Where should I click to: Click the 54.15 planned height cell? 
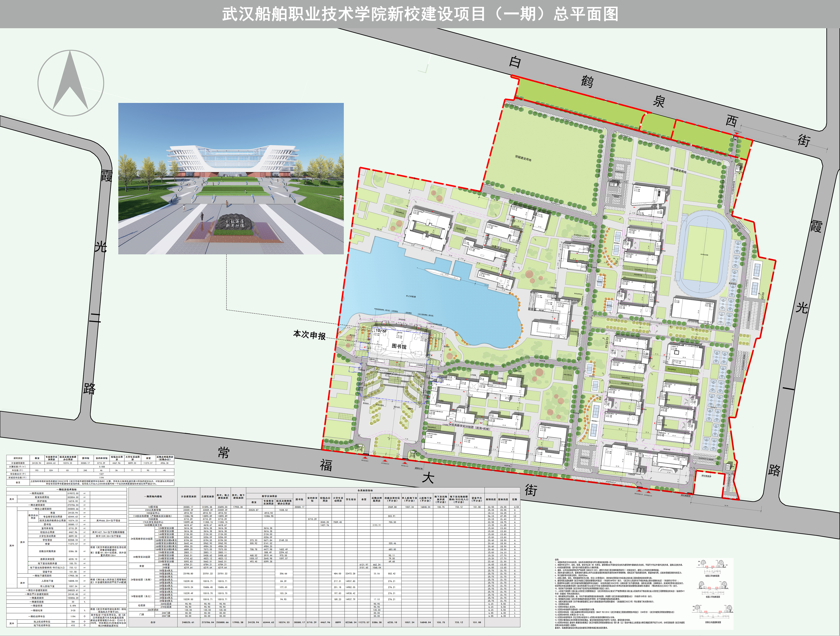click(491, 516)
